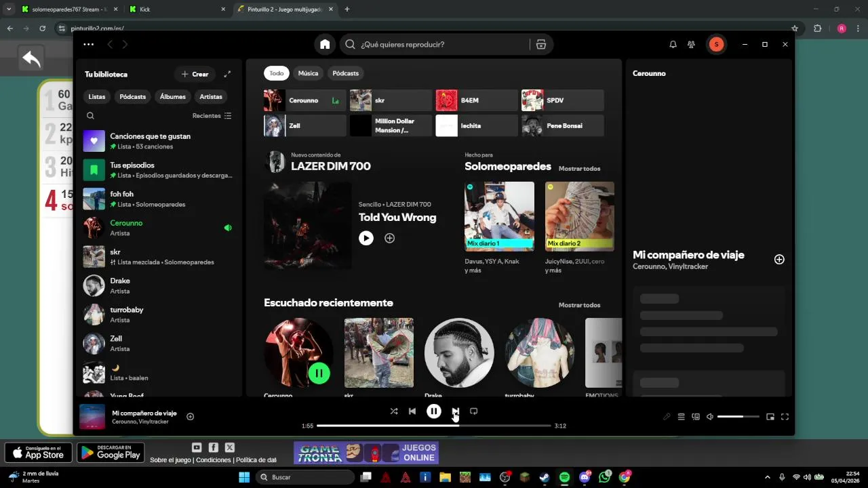Seek in the song progress bar

(x=434, y=426)
